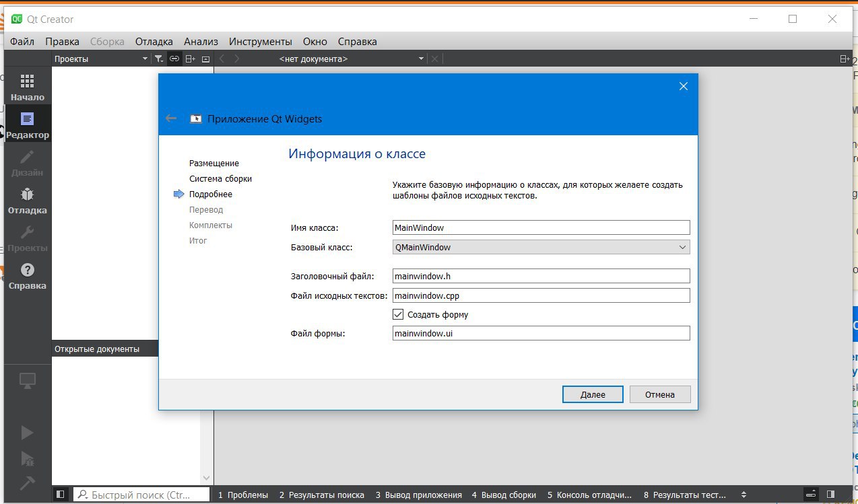Screen dimensions: 858x504
Task: Click the locator search magnifier icon
Action: tap(82, 495)
